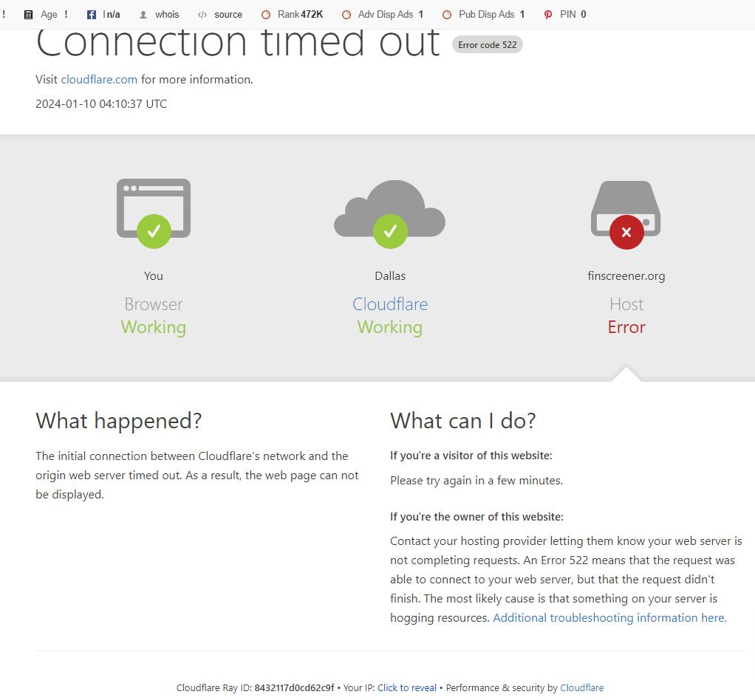Click the host server icon with red X
The height and width of the screenshot is (700, 755).
626,215
